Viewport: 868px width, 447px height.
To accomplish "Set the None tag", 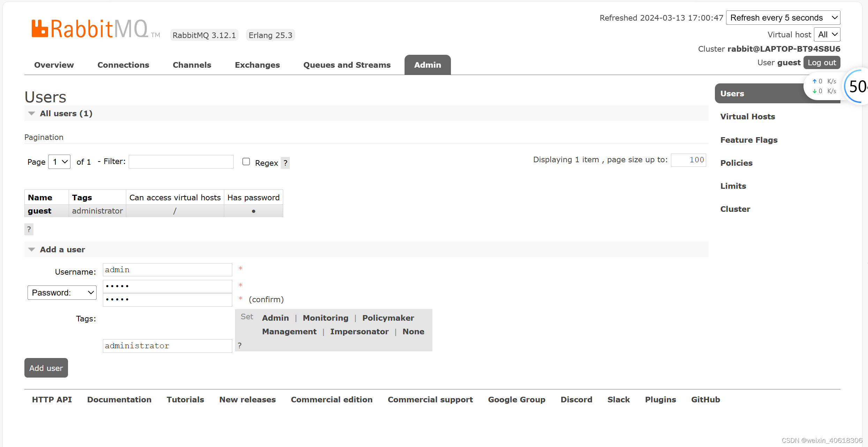I will pos(413,331).
